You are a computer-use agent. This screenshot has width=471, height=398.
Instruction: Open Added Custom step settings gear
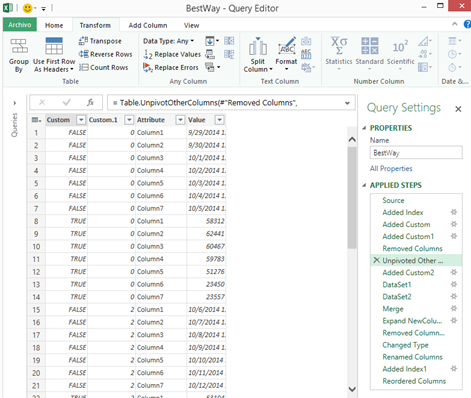[x=454, y=224]
